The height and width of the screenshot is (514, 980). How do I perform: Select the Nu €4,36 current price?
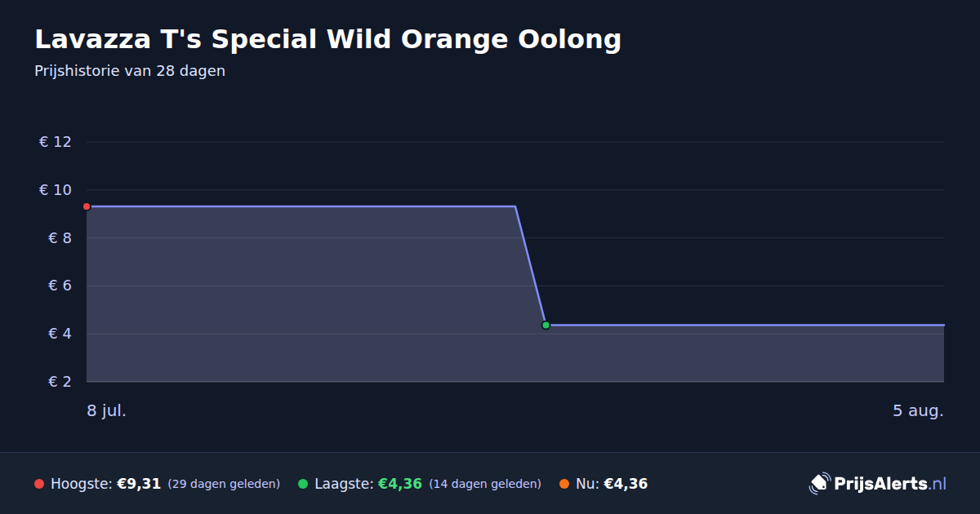coord(626,484)
